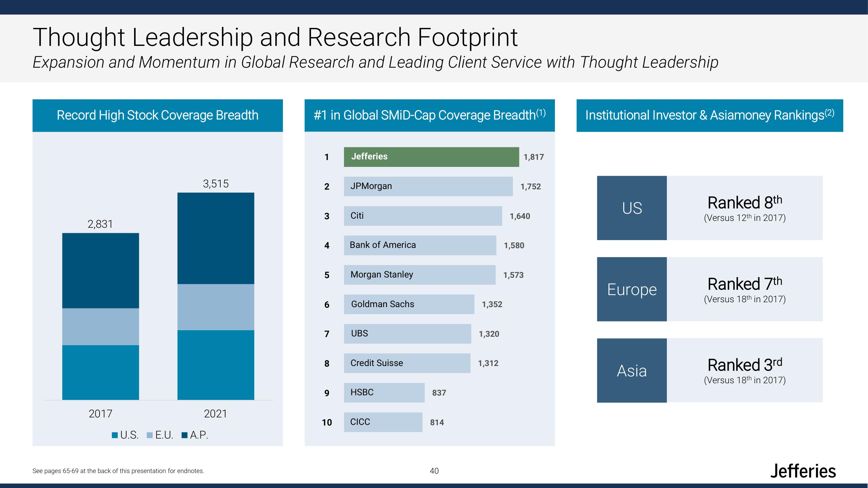This screenshot has width=868, height=488.
Task: Click the Ranked 7th text
Action: [x=745, y=283]
